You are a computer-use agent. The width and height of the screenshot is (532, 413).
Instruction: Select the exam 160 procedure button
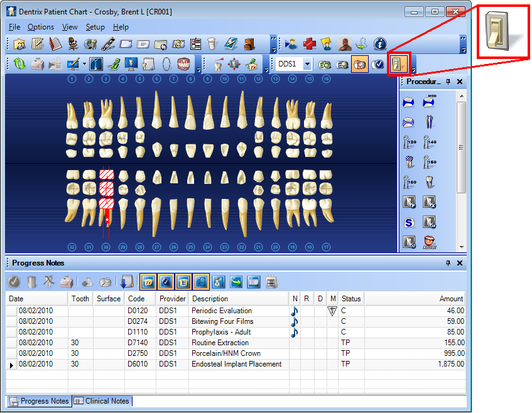click(409, 182)
